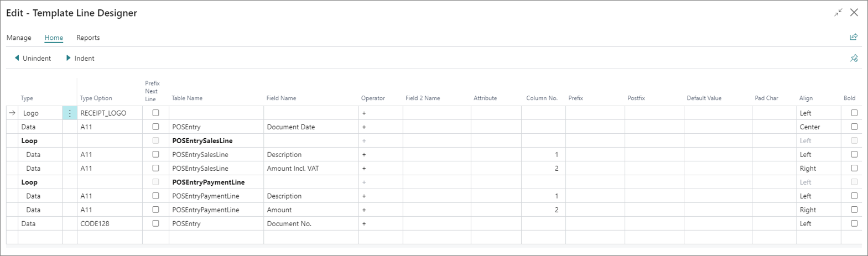
Task: Enable Bold for the Document Date row
Action: tap(854, 127)
